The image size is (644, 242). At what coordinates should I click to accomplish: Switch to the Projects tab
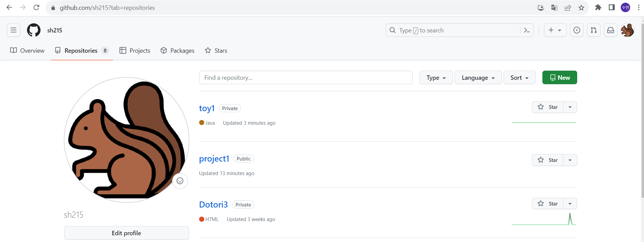135,50
